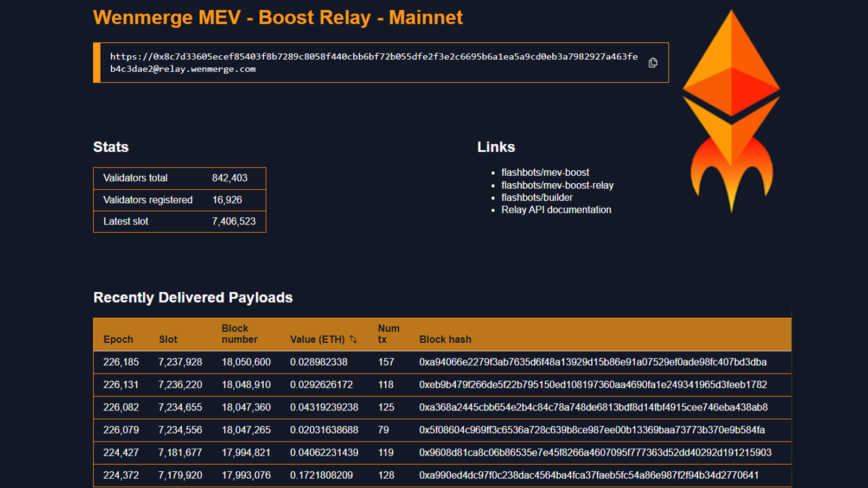Viewport: 868px width, 488px height.
Task: Click the value 0.04319239238 ETH cell
Action: click(x=324, y=407)
